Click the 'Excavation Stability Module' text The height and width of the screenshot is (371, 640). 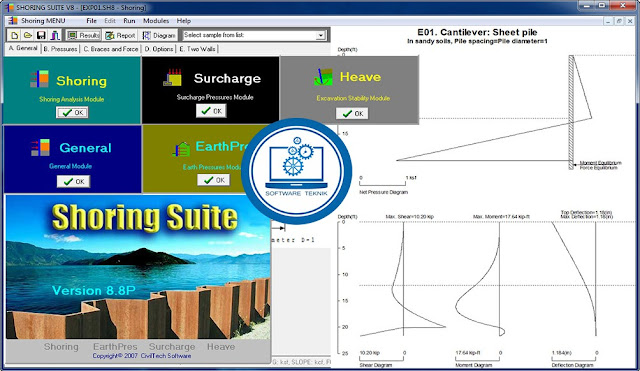353,98
